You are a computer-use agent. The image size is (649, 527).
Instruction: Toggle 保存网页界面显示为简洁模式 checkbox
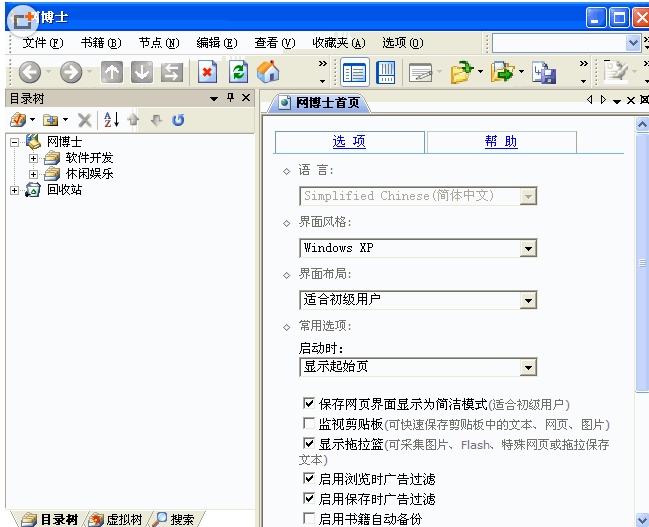pyautogui.click(x=309, y=403)
